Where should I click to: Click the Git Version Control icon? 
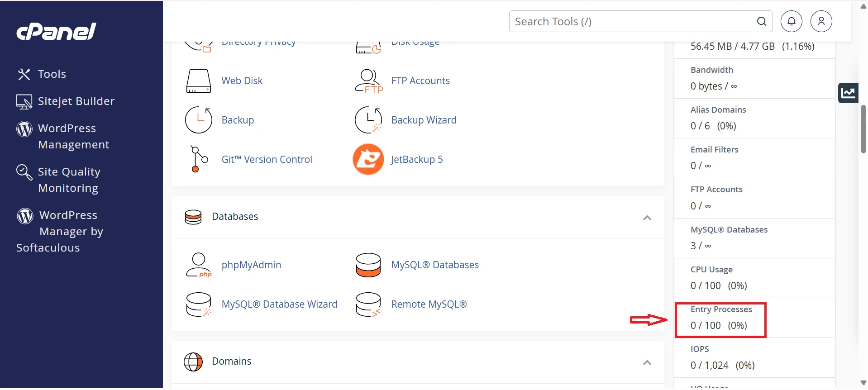[x=199, y=159]
